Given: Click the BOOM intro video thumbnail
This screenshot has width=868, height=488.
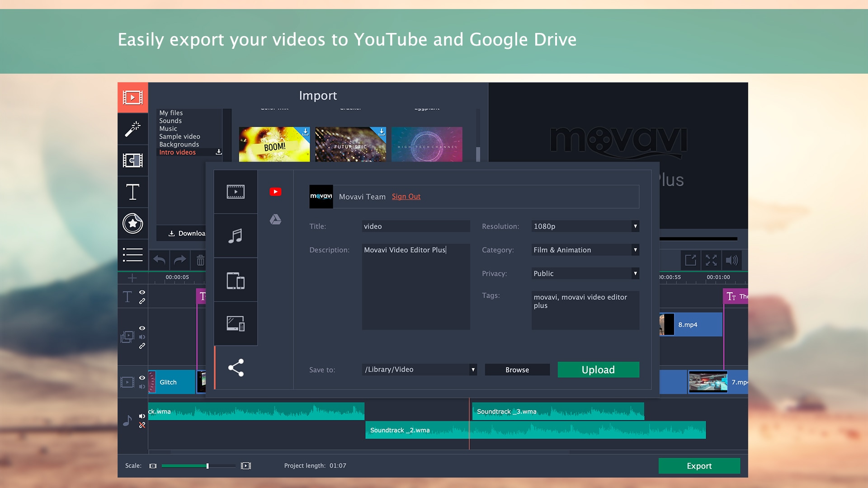Looking at the screenshot, I should tap(274, 144).
